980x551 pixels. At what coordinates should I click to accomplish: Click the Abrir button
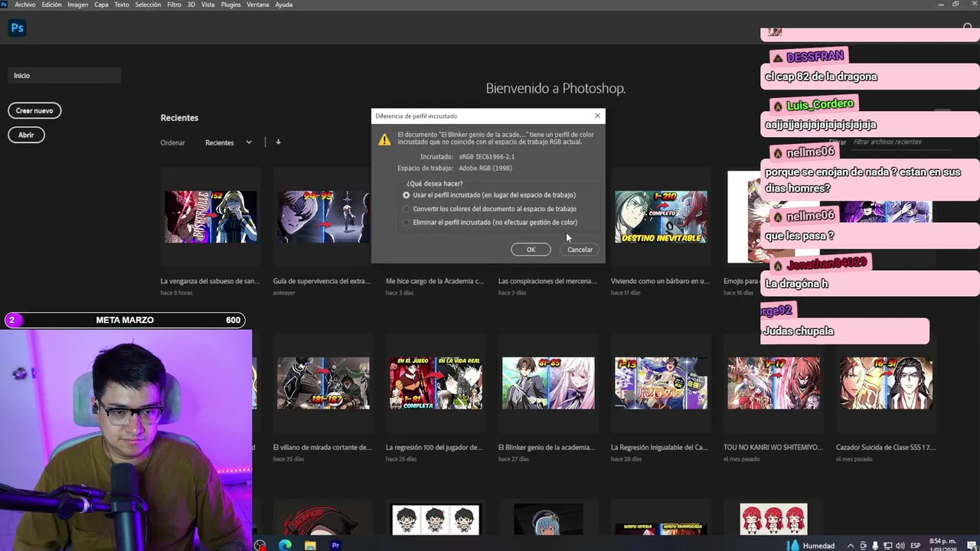point(26,135)
